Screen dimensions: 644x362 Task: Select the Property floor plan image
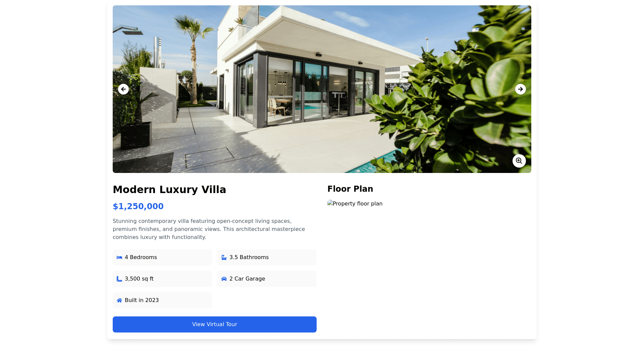pyautogui.click(x=355, y=203)
